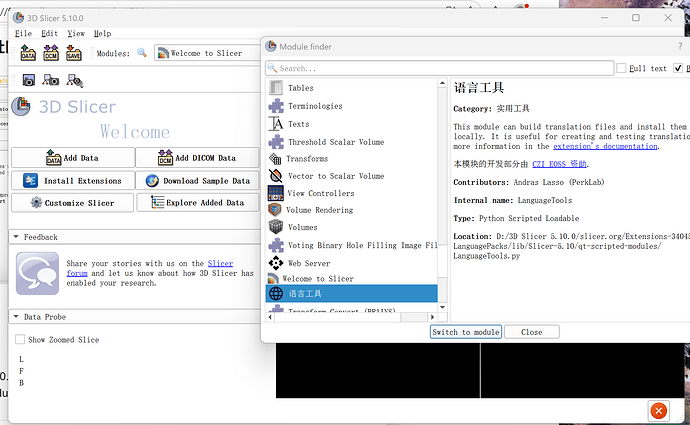Open the View menu
690x425 pixels.
pyautogui.click(x=76, y=33)
